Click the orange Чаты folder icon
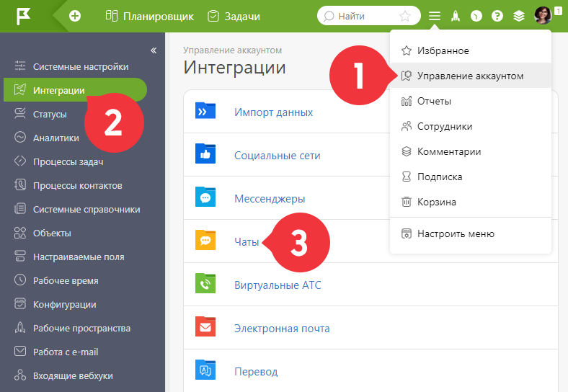 (x=205, y=240)
